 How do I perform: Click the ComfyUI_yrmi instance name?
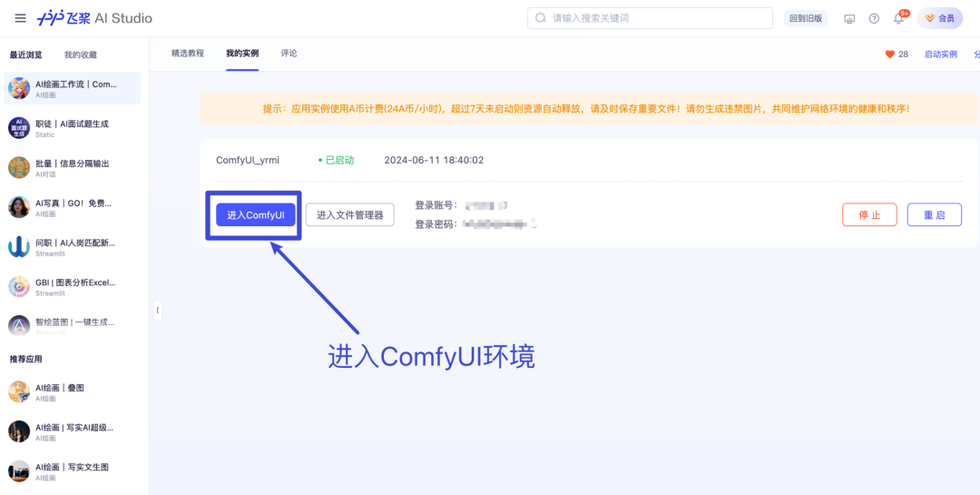(x=248, y=160)
